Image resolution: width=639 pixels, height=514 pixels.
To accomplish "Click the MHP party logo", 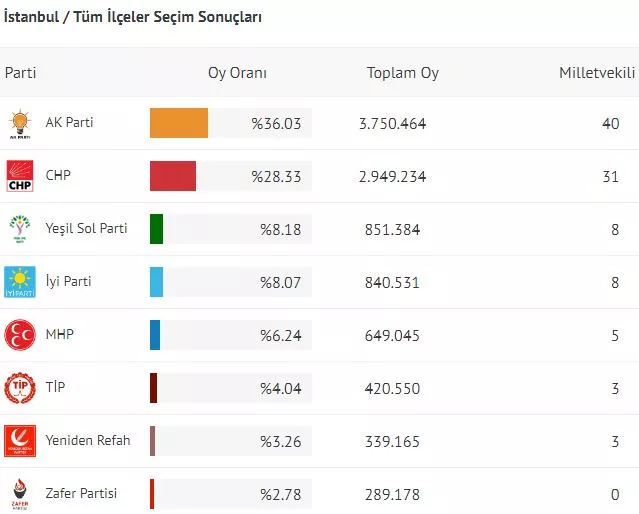I will pyautogui.click(x=20, y=335).
